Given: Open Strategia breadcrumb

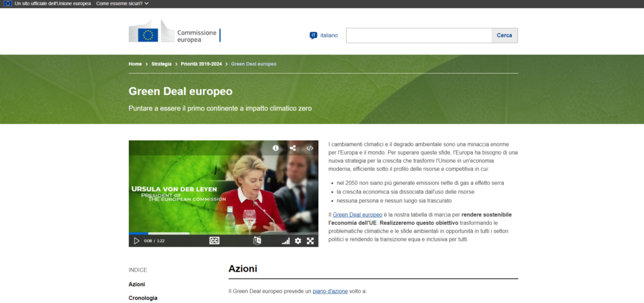Looking at the screenshot, I should (162, 64).
